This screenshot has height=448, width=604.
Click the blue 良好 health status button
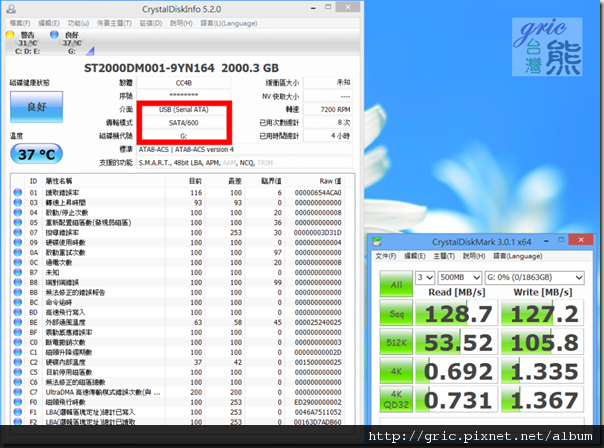[x=37, y=107]
